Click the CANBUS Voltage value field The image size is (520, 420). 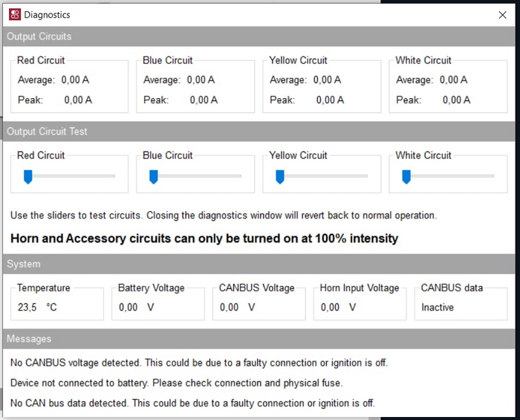[x=237, y=307]
